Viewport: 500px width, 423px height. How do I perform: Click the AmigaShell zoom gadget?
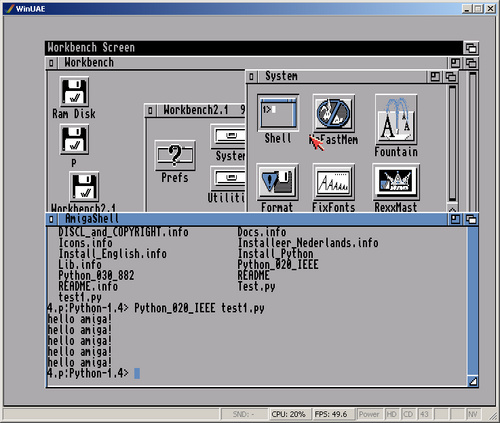455,219
